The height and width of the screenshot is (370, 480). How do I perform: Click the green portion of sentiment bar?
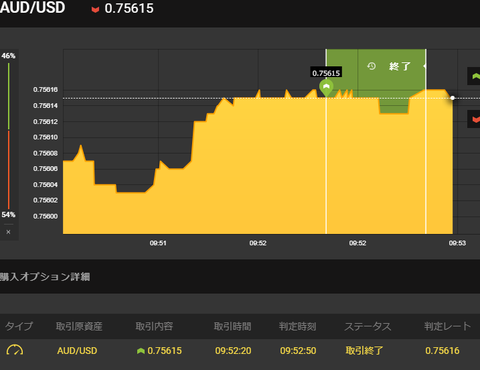tap(9, 96)
